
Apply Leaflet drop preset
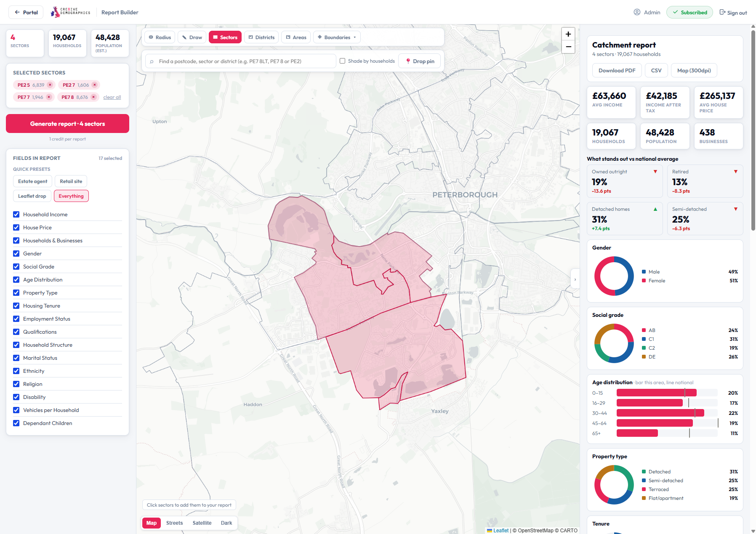pyautogui.click(x=32, y=196)
